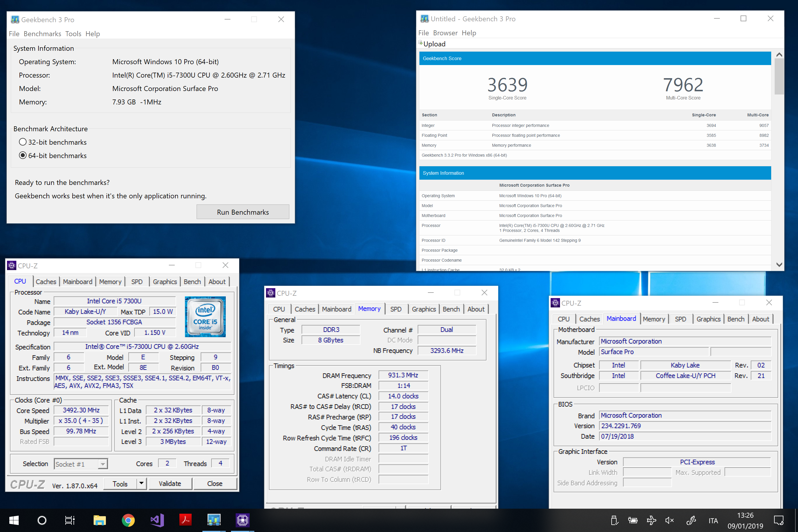Click the DRAM Frequency value field

click(x=403, y=375)
